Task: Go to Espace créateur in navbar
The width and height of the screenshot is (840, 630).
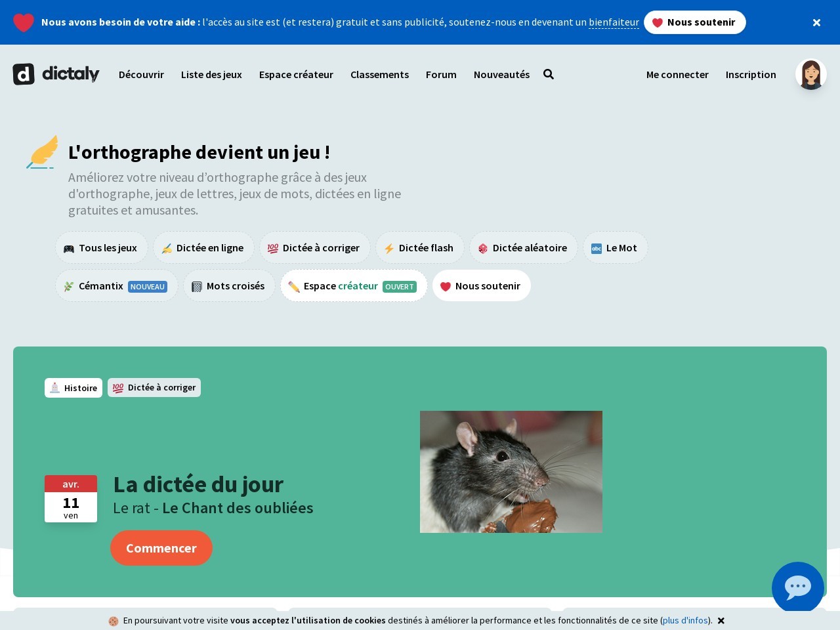Action: click(296, 74)
